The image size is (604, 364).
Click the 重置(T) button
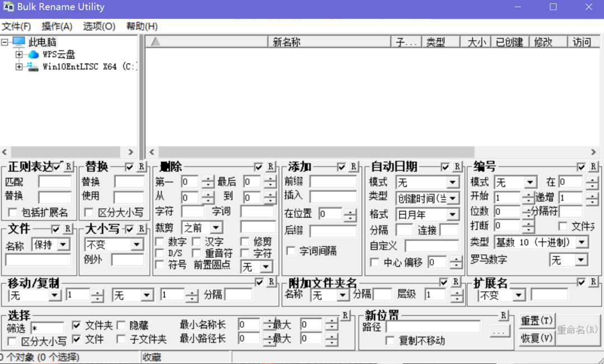click(x=536, y=320)
